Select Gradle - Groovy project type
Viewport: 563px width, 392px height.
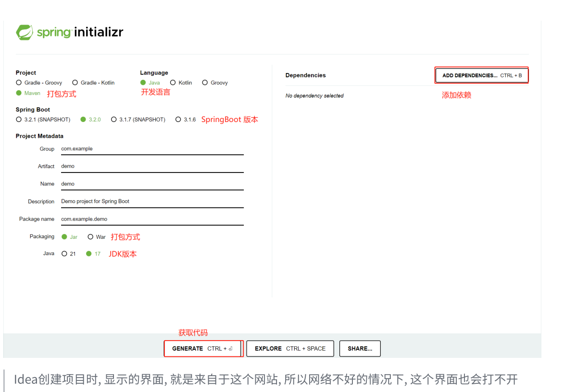tap(39, 83)
